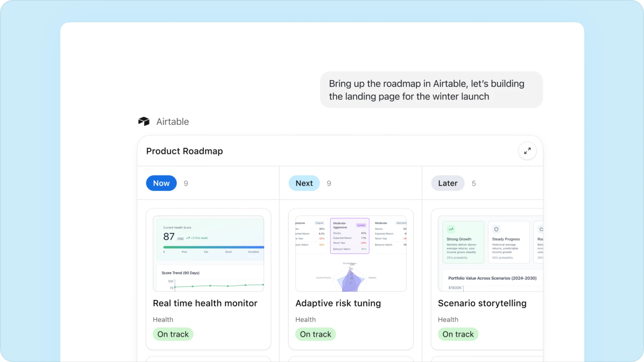The height and width of the screenshot is (362, 644).
Task: Click the Scenario storytelling title
Action: tap(482, 303)
